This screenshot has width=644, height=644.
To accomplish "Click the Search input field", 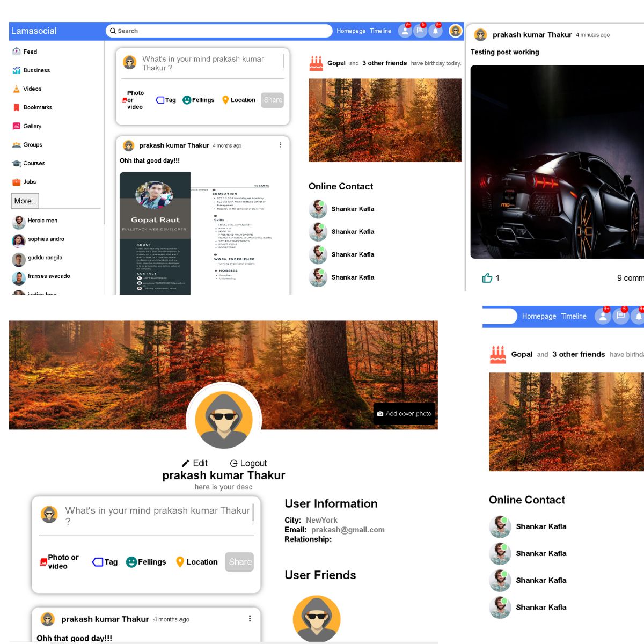I will [219, 31].
